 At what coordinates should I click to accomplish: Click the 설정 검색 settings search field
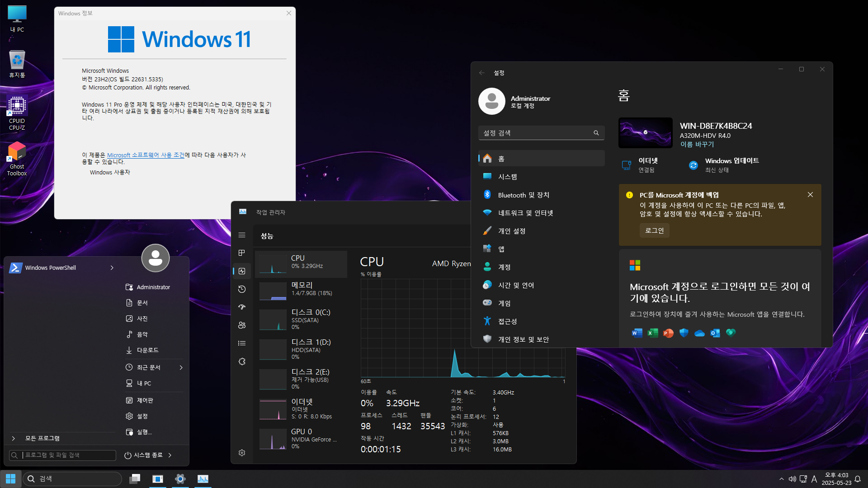538,133
